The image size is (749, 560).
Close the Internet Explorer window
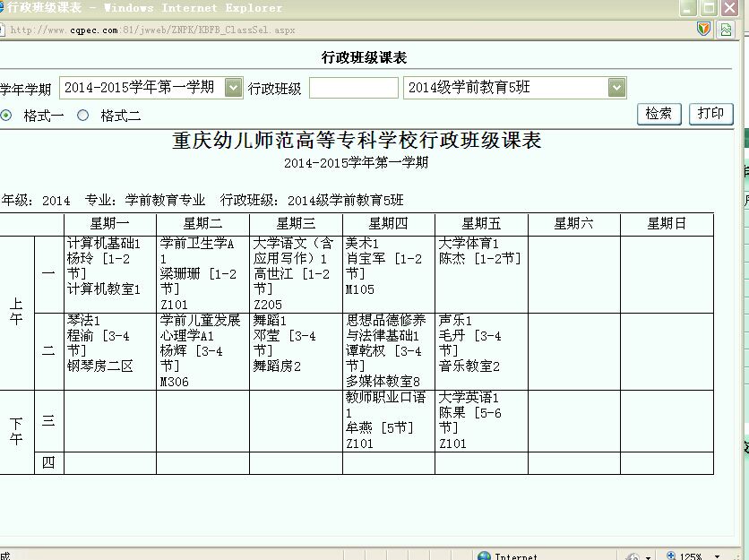click(x=730, y=8)
